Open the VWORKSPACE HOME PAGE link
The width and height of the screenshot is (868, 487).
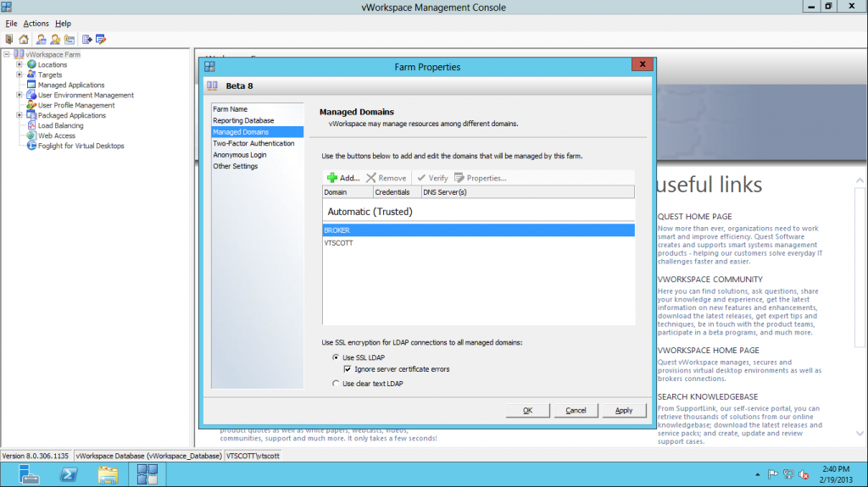tap(709, 351)
